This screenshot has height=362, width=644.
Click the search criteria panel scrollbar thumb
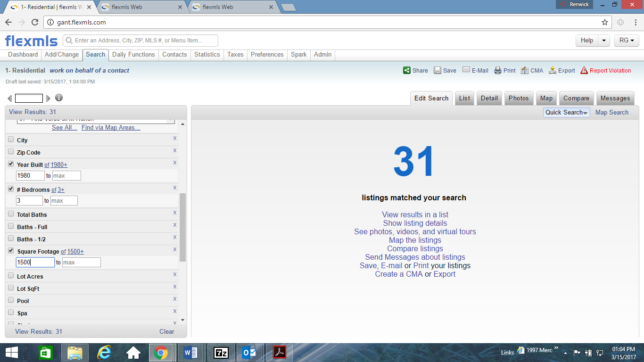pos(183,227)
